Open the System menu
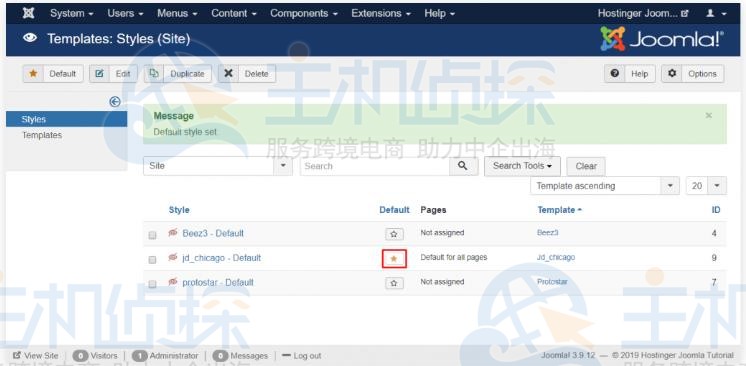The image size is (746, 366). pos(71,13)
